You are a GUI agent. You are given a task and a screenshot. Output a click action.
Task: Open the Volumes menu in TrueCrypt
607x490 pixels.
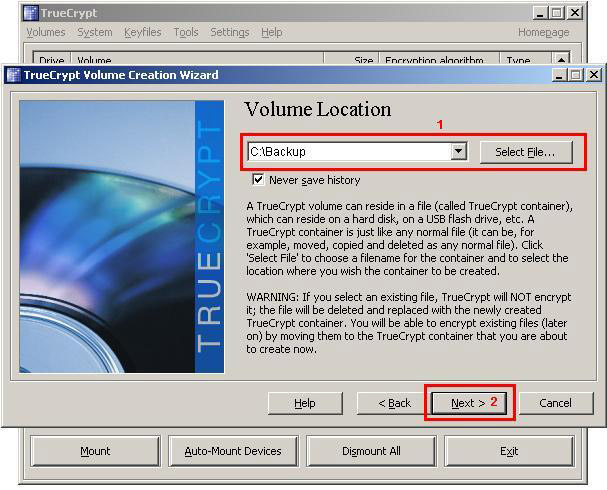[46, 33]
